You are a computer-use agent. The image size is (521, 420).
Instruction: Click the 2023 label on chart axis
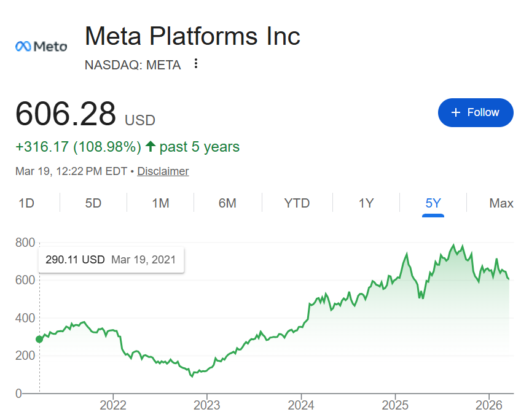click(206, 406)
